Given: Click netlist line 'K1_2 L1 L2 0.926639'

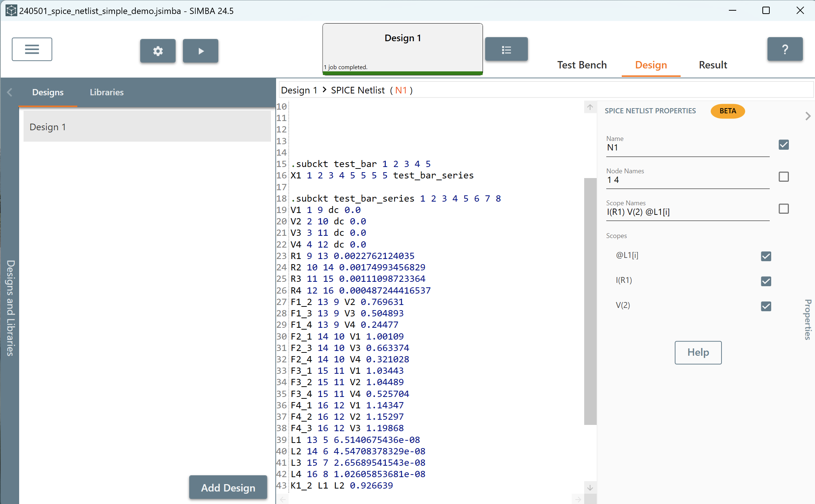Looking at the screenshot, I should [342, 485].
